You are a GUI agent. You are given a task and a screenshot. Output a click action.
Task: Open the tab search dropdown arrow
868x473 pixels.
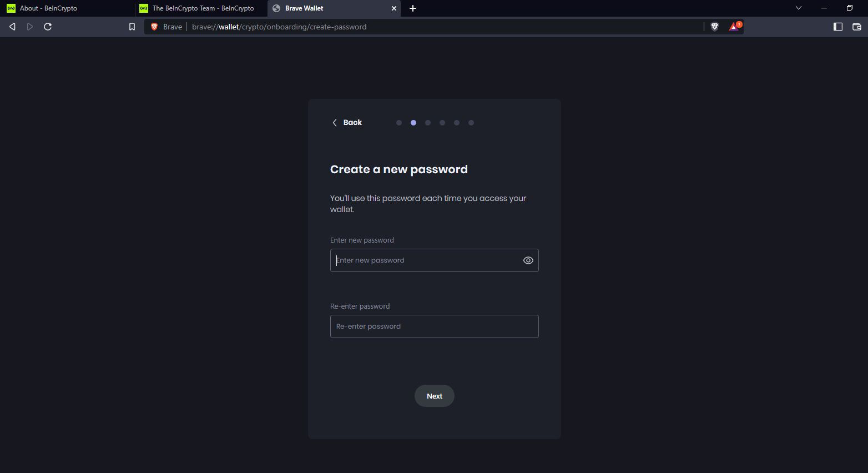(798, 8)
